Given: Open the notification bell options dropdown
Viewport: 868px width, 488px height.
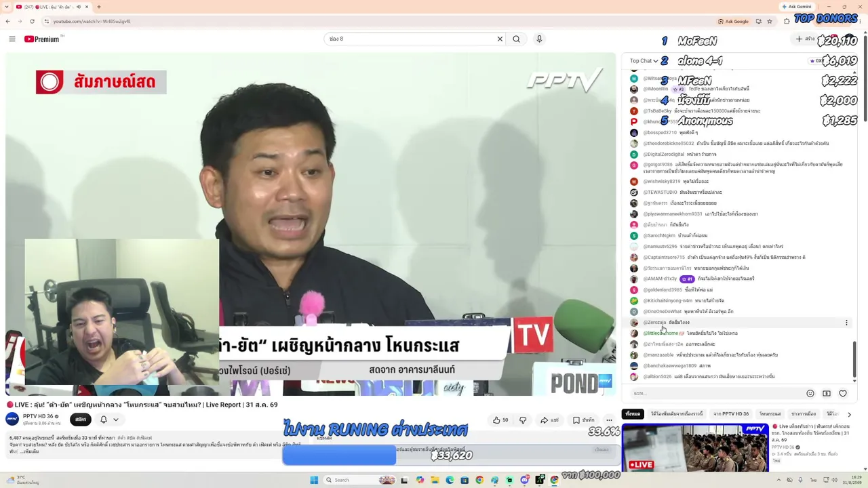Looking at the screenshot, I should (109, 420).
